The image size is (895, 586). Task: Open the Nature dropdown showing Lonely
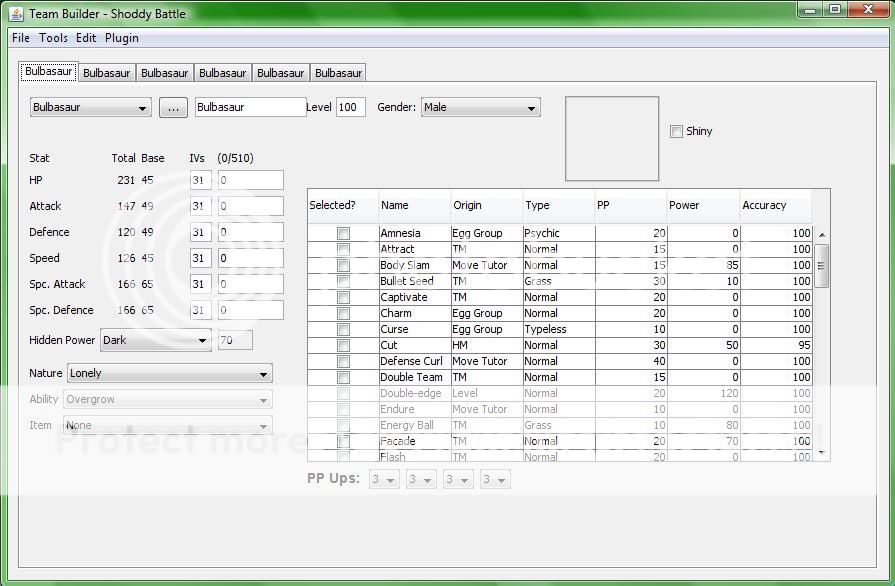pyautogui.click(x=169, y=373)
